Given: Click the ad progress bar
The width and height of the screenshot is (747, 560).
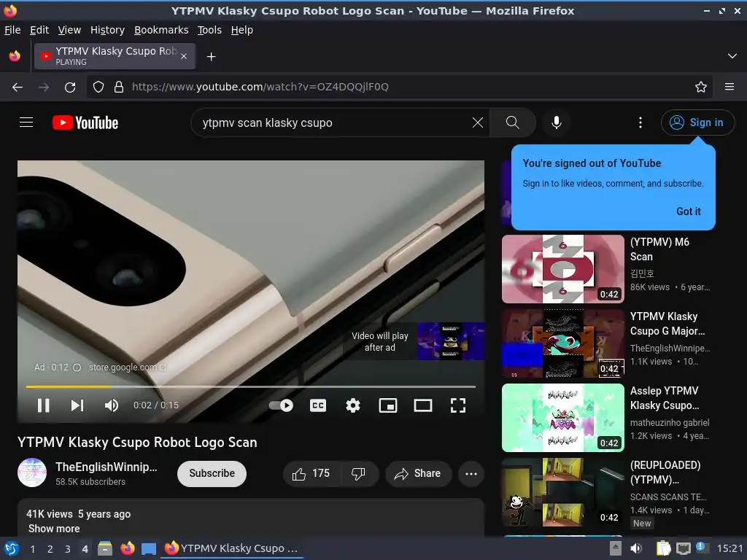Looking at the screenshot, I should click(251, 386).
